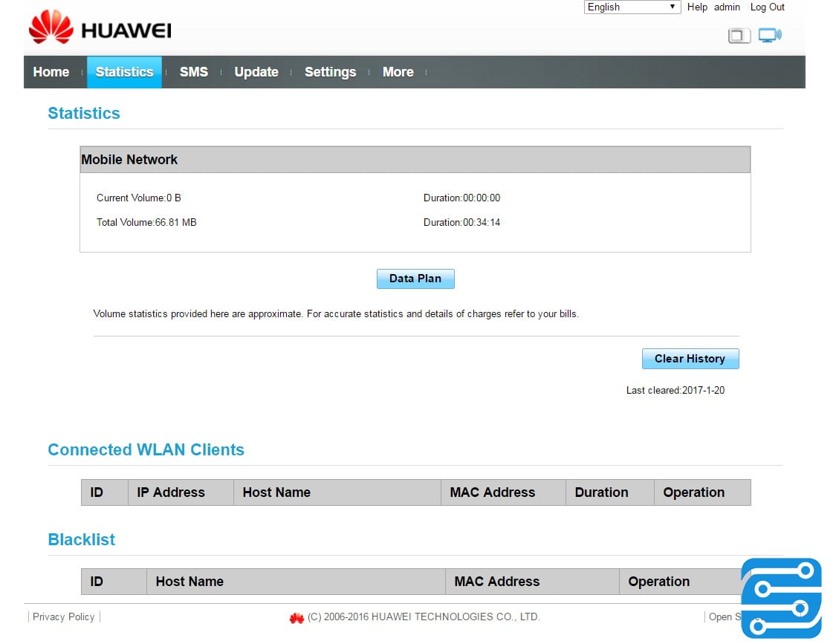The image size is (836, 644).
Task: Click the Open Source link in footer
Action: (x=722, y=617)
